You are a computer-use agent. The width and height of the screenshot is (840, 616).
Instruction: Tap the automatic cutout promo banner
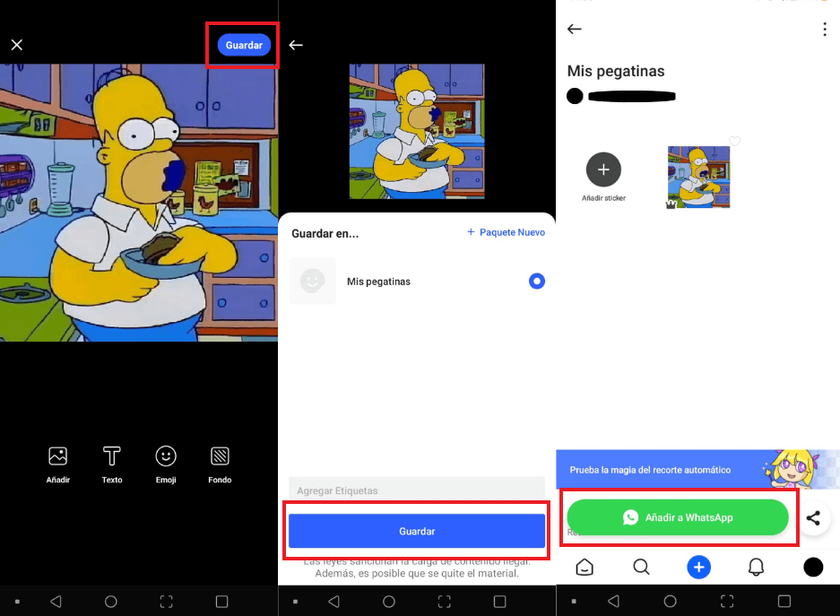tap(697, 469)
